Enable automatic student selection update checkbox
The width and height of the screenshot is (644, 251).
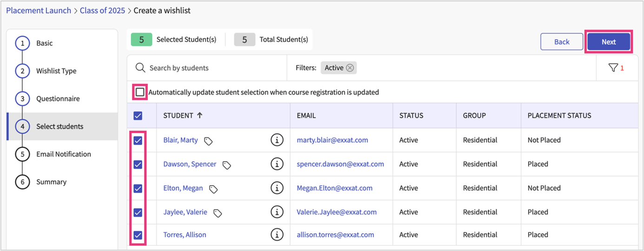pyautogui.click(x=140, y=92)
